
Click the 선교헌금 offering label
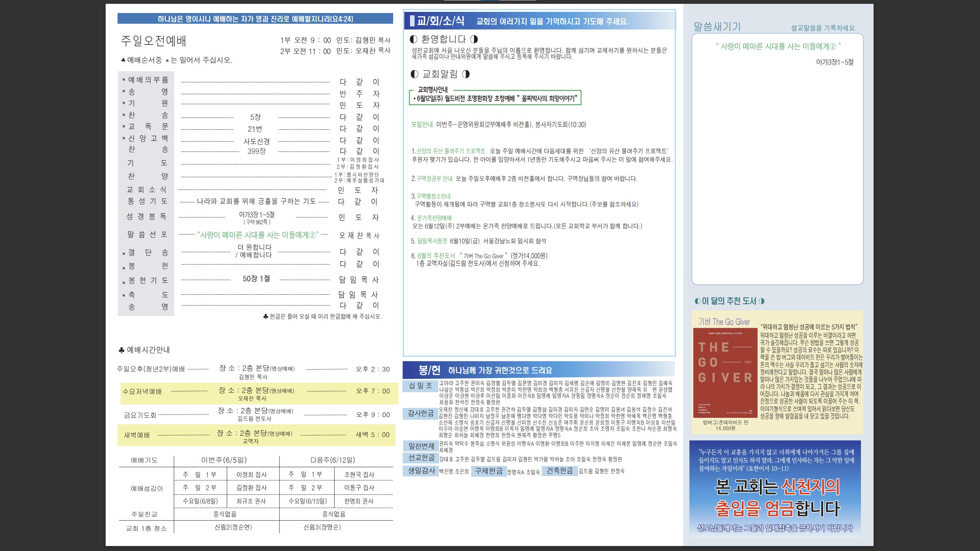420,458
